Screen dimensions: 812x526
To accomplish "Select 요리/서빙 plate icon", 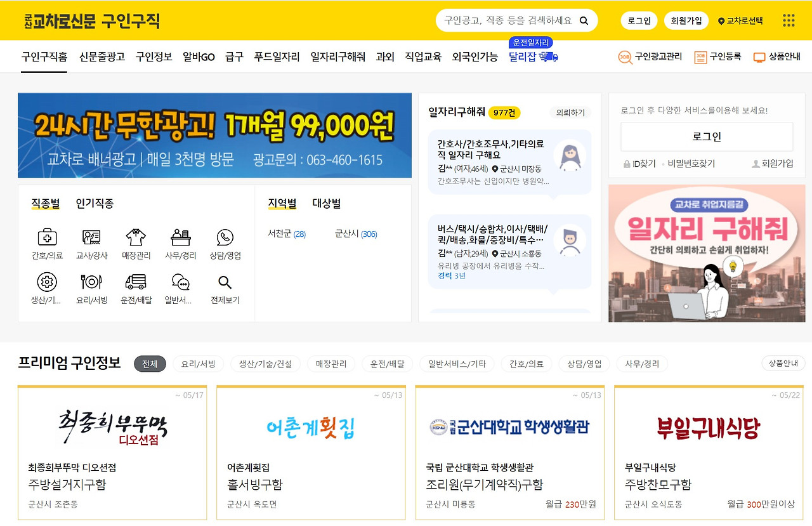I will [91, 282].
